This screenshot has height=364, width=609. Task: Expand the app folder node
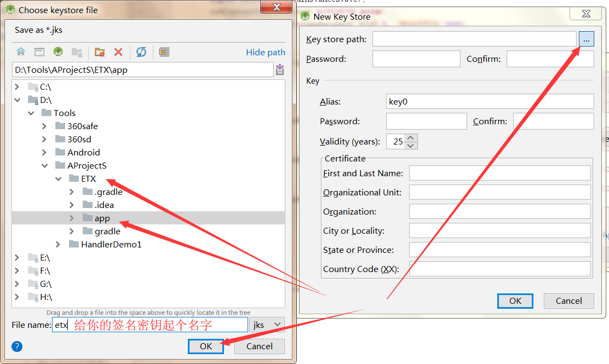tap(71, 218)
